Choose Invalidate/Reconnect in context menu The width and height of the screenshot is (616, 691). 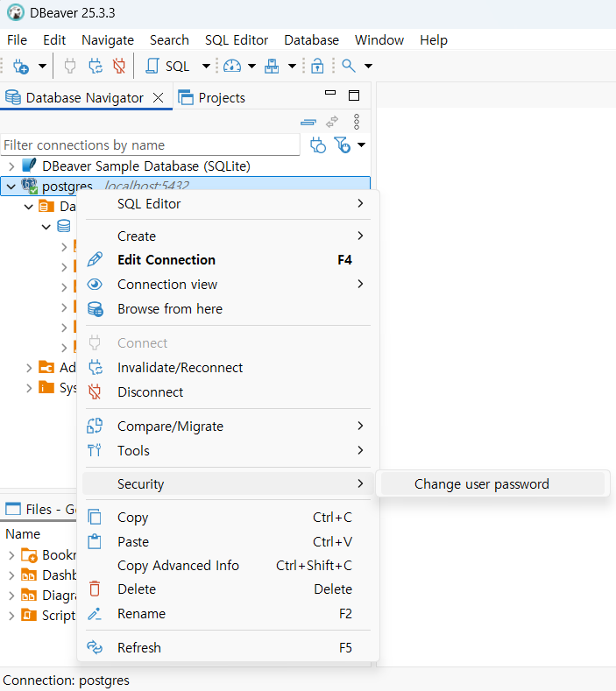click(228, 368)
